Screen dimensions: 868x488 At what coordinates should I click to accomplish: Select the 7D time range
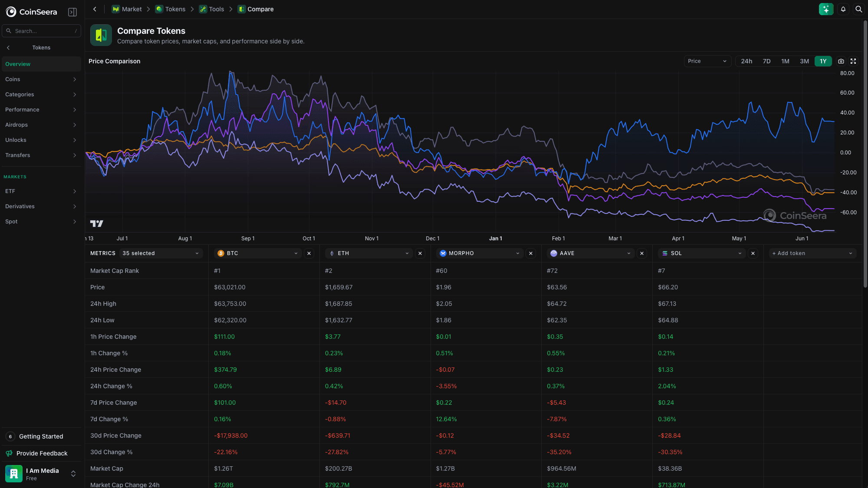767,61
